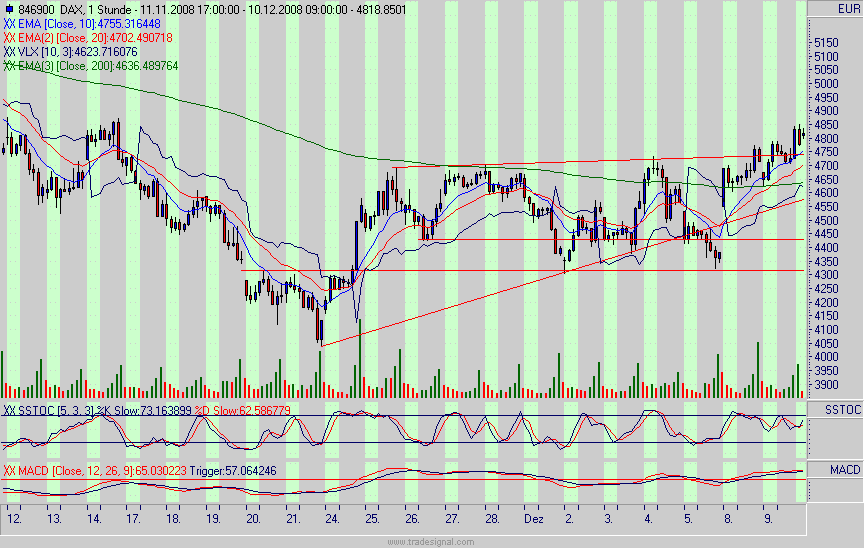
Task: Click the 4300 price axis label
Action: coord(825,275)
